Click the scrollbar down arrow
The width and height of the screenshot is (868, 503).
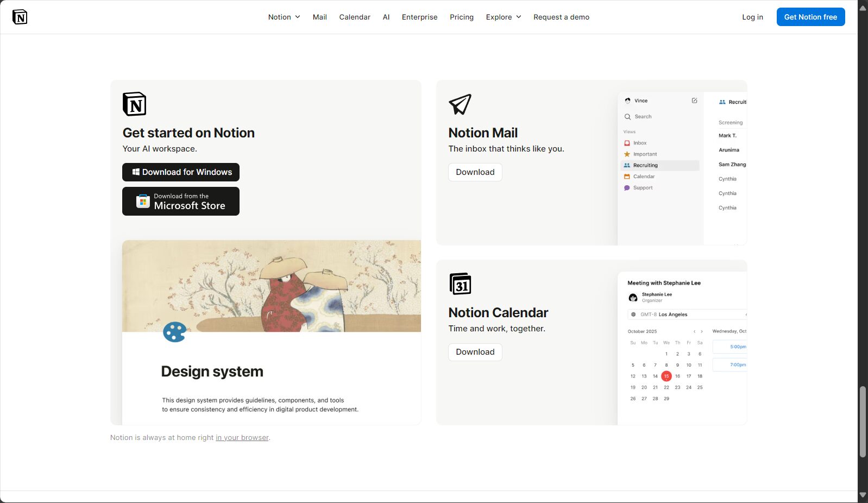(x=863, y=495)
